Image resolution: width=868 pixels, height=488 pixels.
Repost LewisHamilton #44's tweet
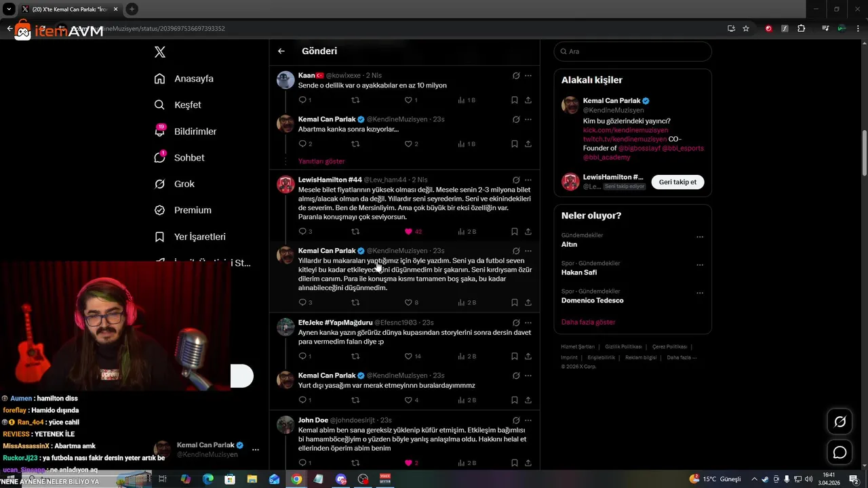(355, 232)
